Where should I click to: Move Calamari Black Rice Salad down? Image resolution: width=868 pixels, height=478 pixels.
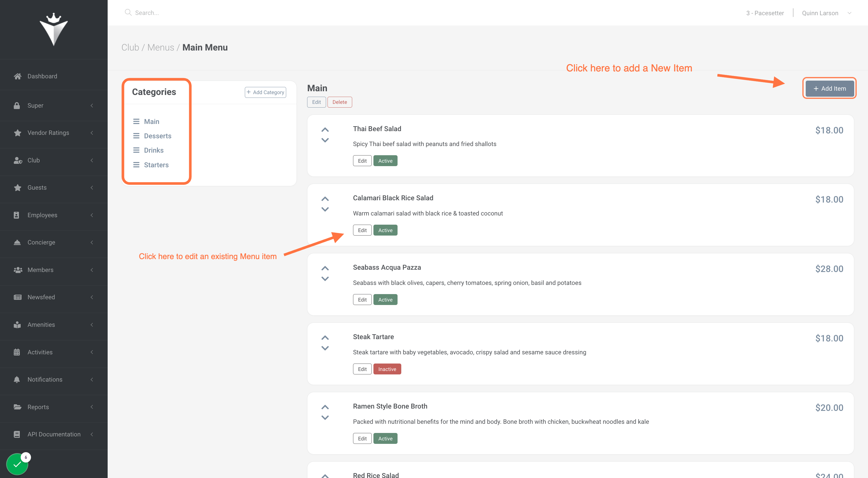[325, 209]
